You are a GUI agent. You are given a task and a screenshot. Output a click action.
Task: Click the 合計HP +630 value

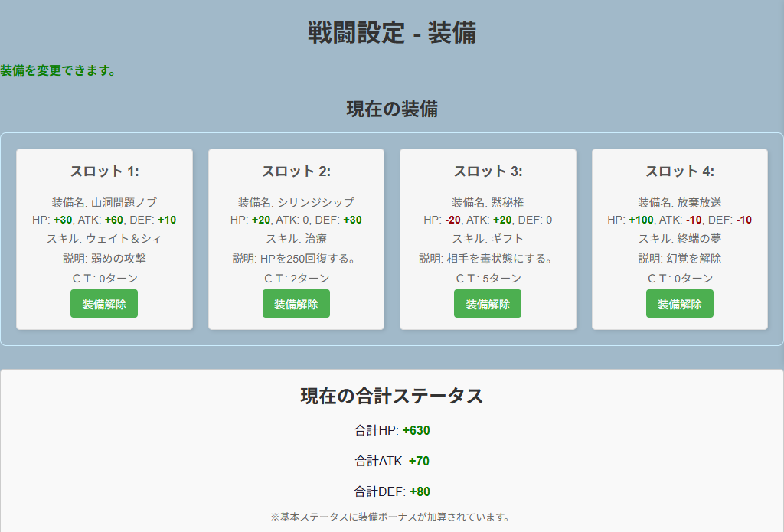416,431
